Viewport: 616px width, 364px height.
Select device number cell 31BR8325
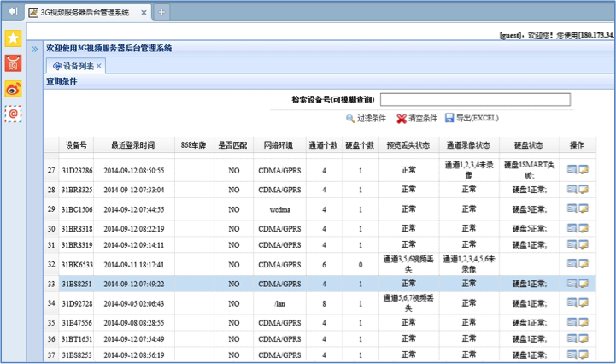tap(77, 190)
